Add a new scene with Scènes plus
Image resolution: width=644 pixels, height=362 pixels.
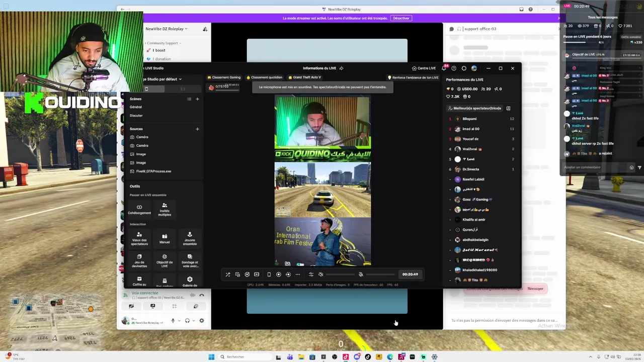[197, 99]
